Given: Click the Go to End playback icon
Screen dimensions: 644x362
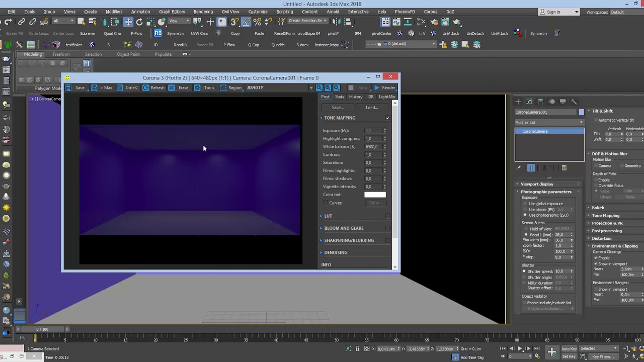Looking at the screenshot, I should (536, 348).
